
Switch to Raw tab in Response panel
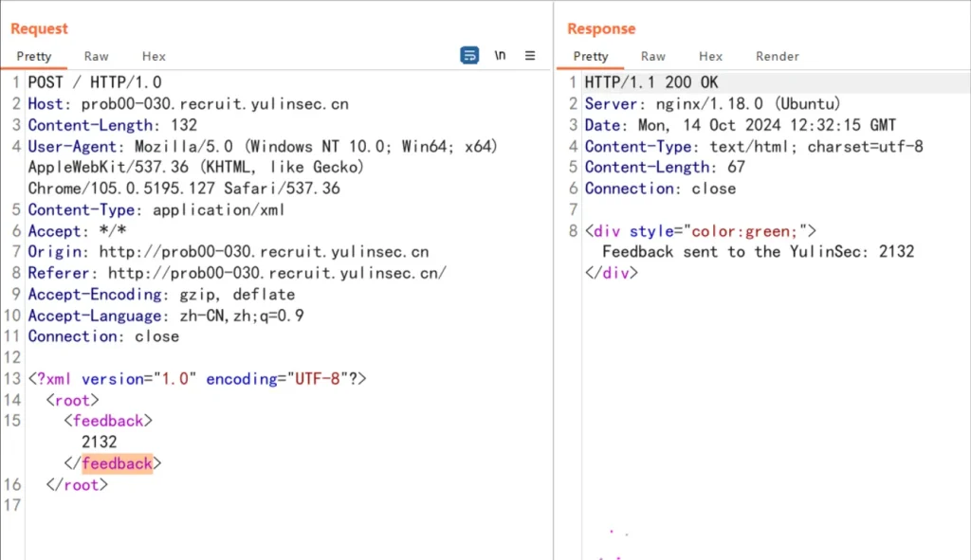(652, 56)
